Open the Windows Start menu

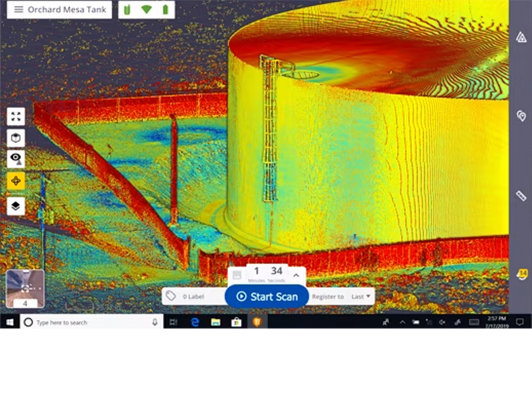tap(10, 322)
